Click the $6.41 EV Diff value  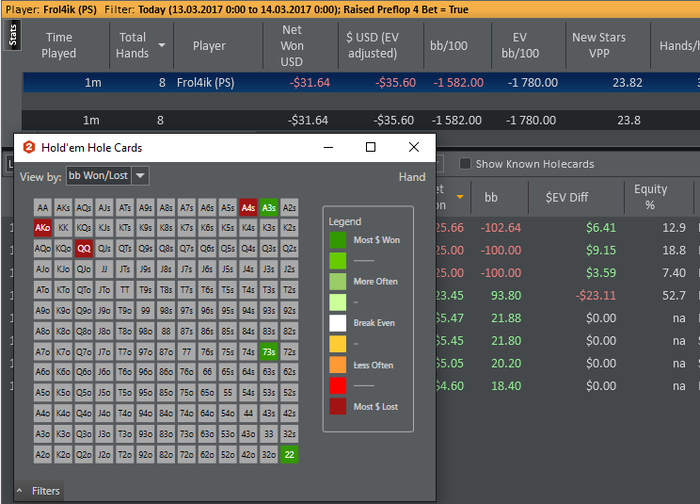click(x=601, y=228)
